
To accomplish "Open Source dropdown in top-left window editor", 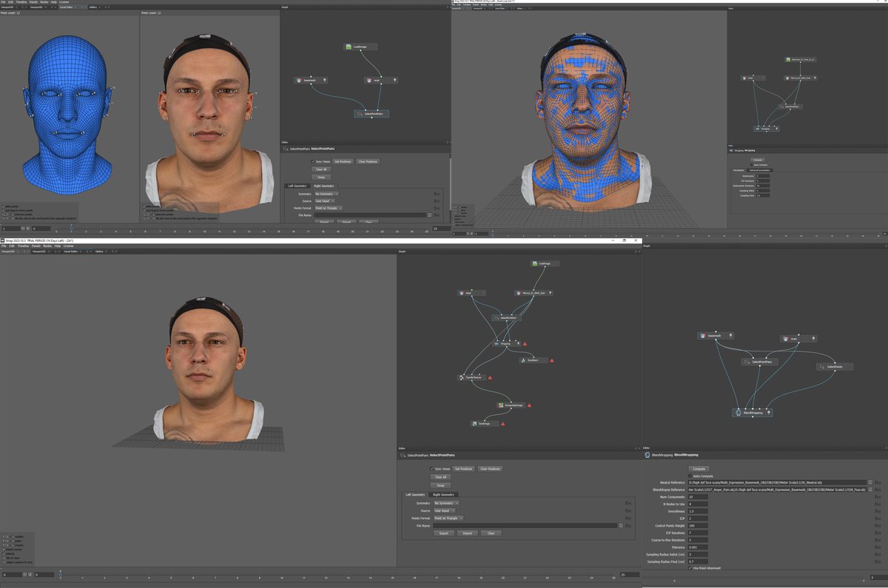I will click(325, 200).
